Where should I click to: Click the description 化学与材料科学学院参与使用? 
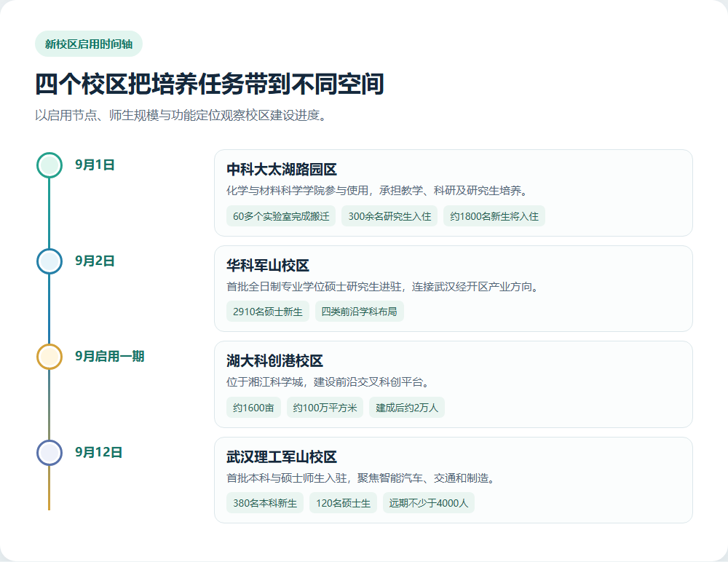[x=377, y=191]
